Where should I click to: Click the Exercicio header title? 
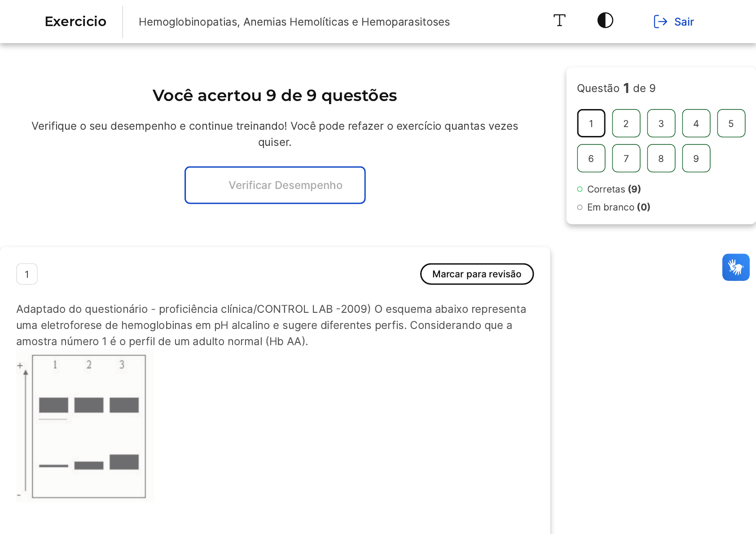75,22
